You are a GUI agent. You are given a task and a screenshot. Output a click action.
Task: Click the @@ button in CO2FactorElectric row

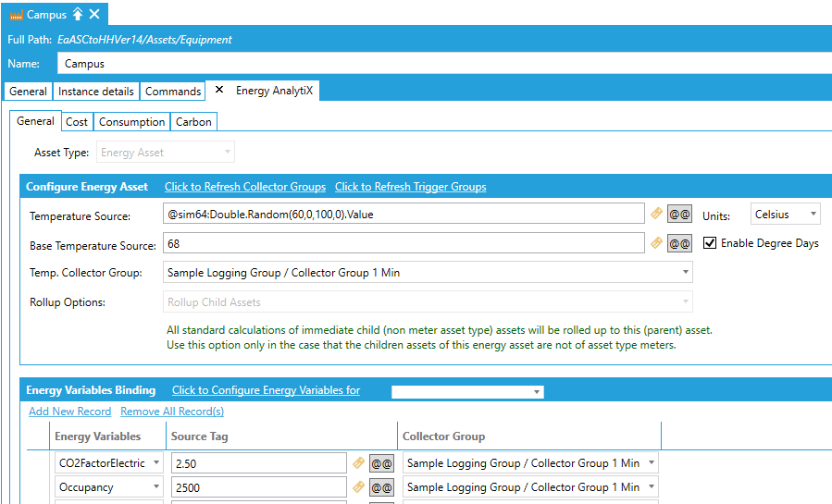tap(381, 462)
